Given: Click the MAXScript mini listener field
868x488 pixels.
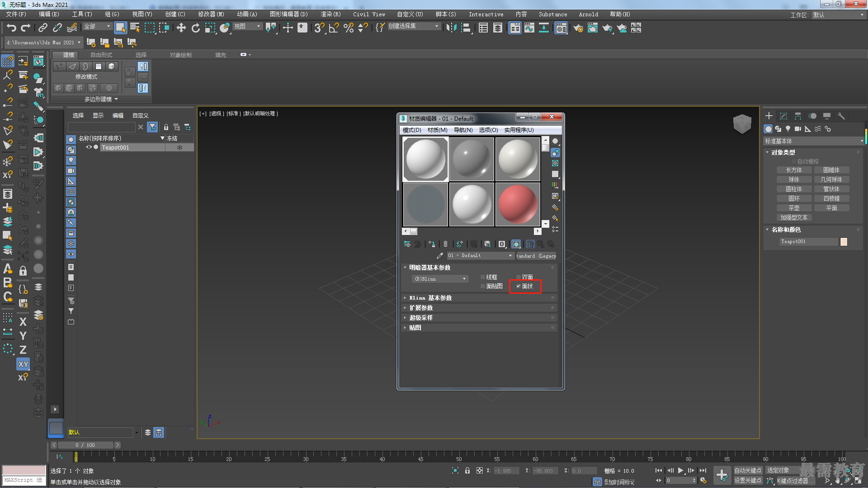Looking at the screenshot, I should pyautogui.click(x=24, y=480).
